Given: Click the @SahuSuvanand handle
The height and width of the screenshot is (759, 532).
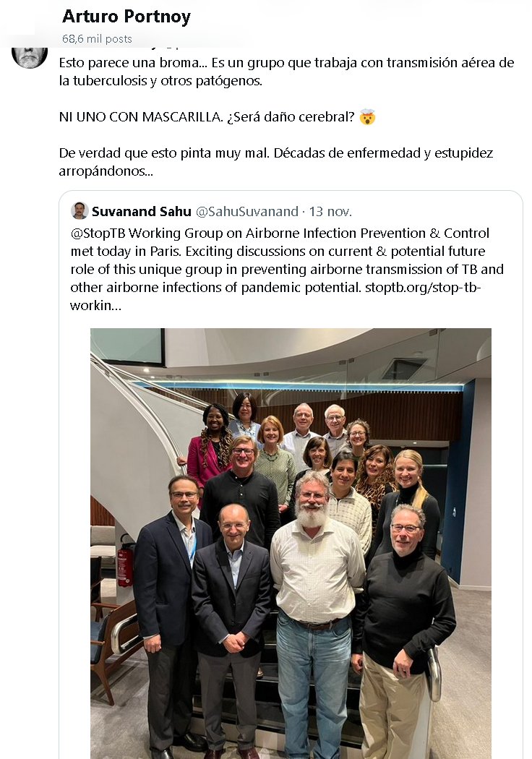Looking at the screenshot, I should [247, 211].
